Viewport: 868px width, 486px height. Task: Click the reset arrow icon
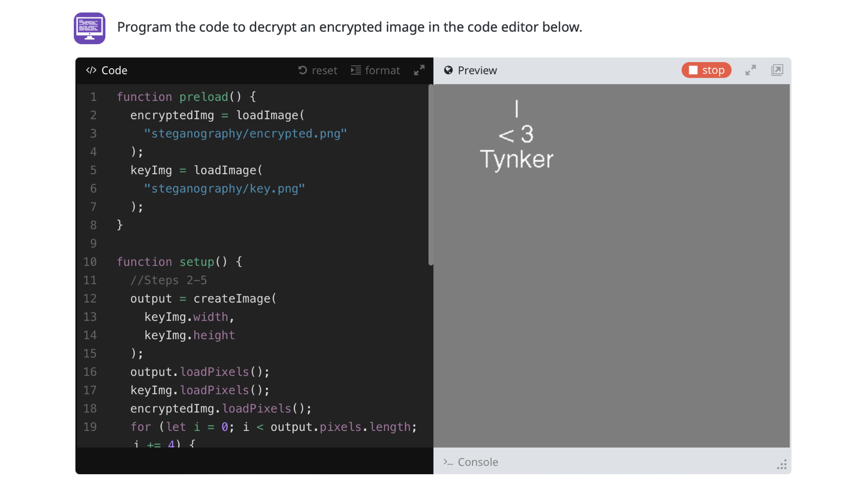point(302,70)
